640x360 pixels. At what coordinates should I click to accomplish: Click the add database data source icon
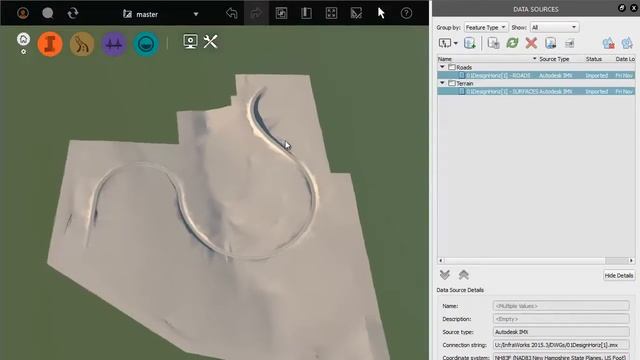click(x=470, y=43)
